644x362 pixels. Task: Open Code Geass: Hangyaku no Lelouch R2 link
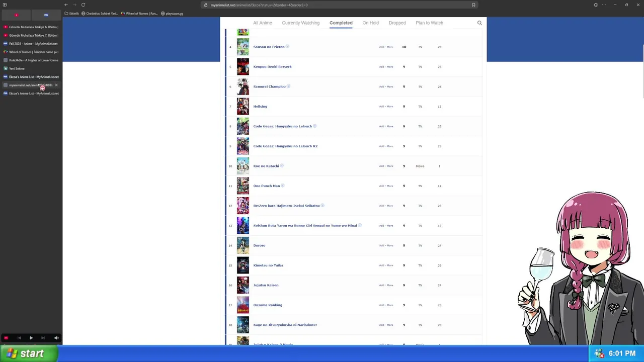(285, 146)
